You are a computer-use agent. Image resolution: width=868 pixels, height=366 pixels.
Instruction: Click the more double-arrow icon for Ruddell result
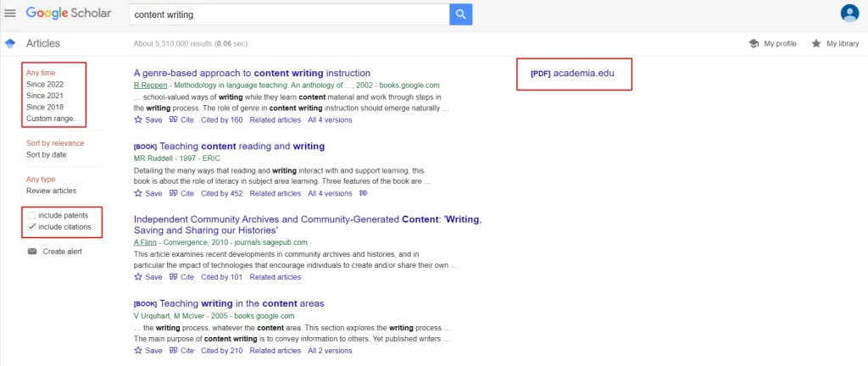[x=363, y=193]
